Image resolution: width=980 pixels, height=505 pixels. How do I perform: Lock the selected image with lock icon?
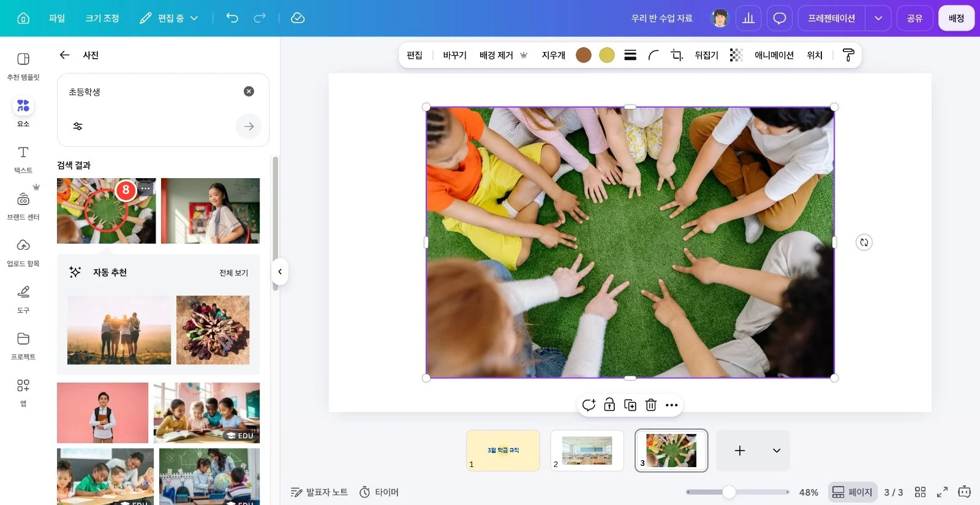609,405
